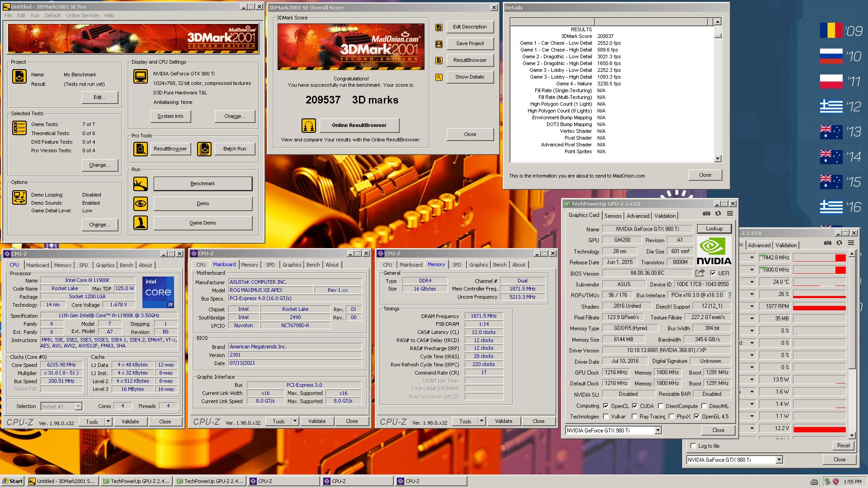Click the Project icon in 3DMark2001
This screenshot has height=488, width=868.
[19, 76]
